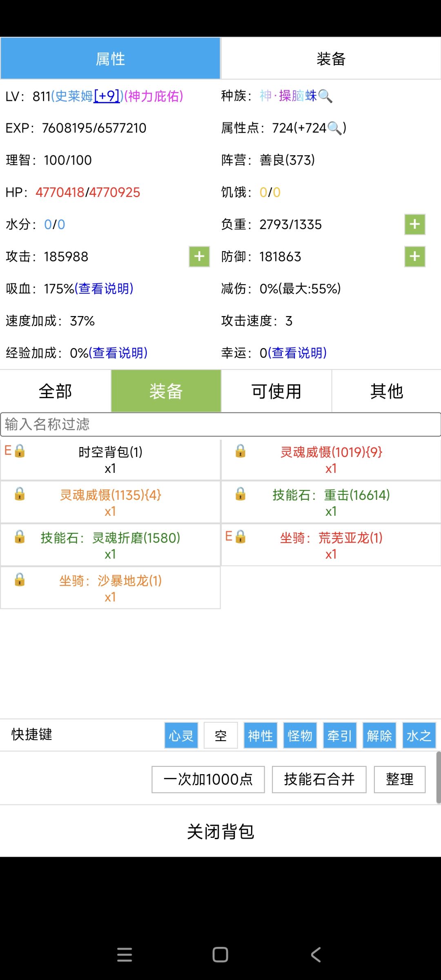Tap the green plus next to 防御

[x=415, y=256]
